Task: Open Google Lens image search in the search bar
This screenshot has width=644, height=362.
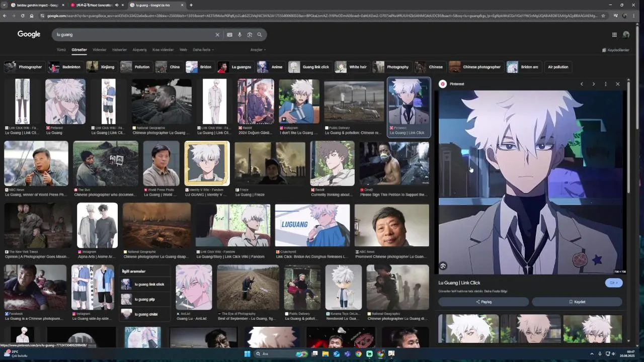Action: tap(250, 35)
